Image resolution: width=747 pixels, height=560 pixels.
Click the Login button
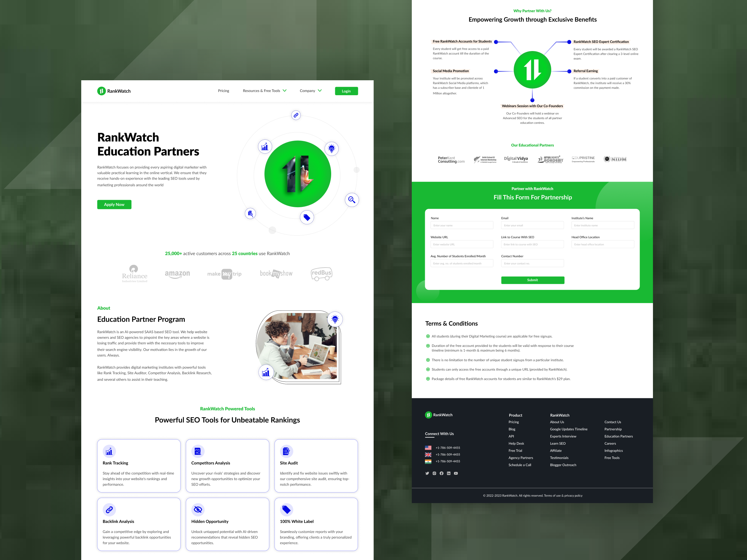tap(347, 91)
